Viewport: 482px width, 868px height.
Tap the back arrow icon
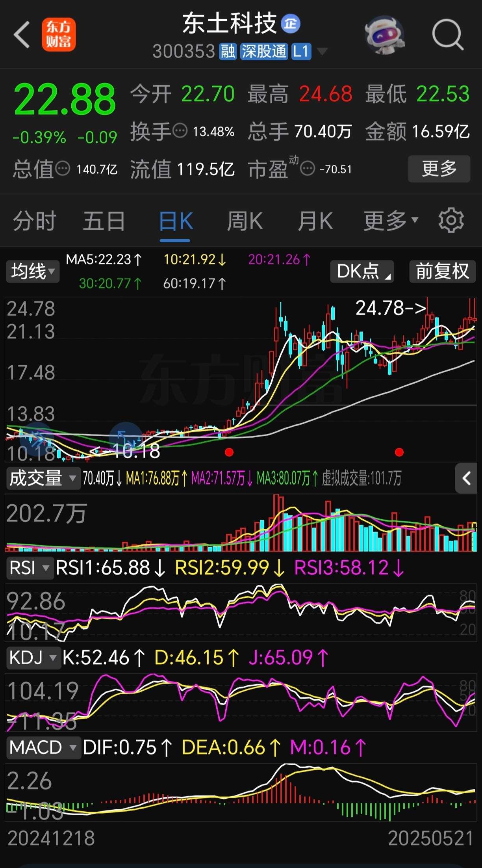click(x=22, y=35)
